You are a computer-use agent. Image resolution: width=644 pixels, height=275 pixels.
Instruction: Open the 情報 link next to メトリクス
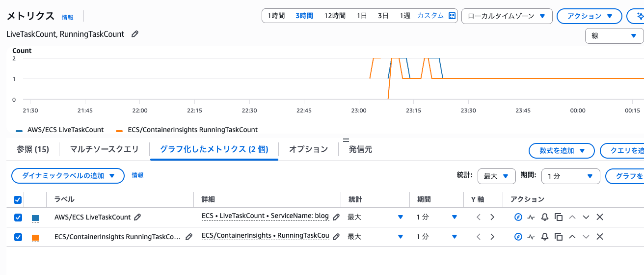point(68,17)
